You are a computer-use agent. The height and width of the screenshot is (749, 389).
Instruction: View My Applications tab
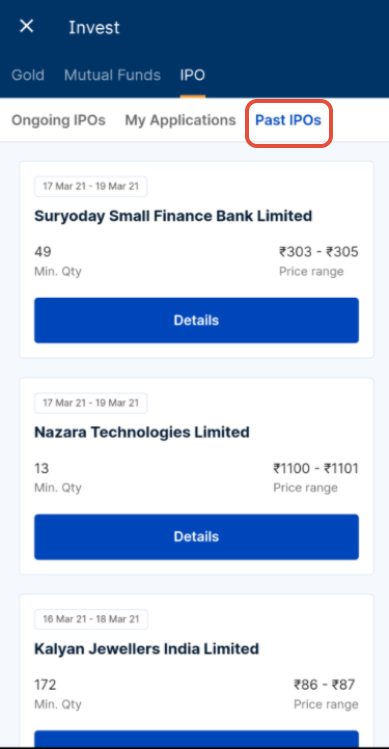pos(180,120)
